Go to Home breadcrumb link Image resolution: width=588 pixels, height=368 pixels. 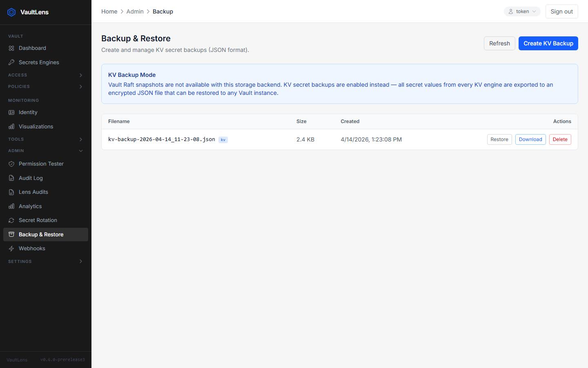coord(109,11)
